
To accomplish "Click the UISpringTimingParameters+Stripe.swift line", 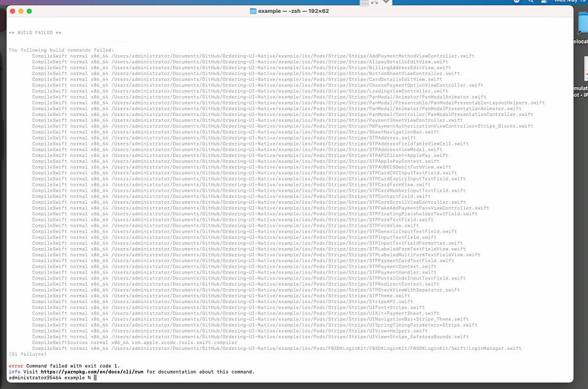I will coord(255,325).
